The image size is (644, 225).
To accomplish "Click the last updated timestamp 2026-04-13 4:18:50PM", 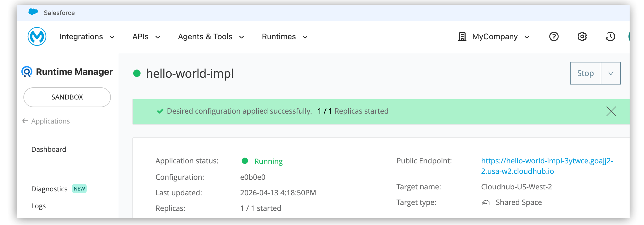I will 278,193.
